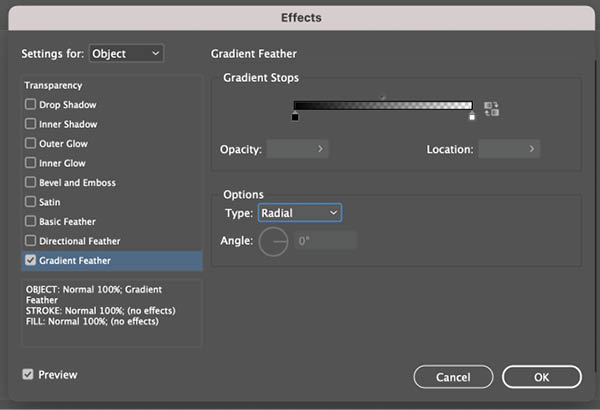Image resolution: width=600 pixels, height=410 pixels.
Task: Click the Cancel button
Action: point(453,377)
